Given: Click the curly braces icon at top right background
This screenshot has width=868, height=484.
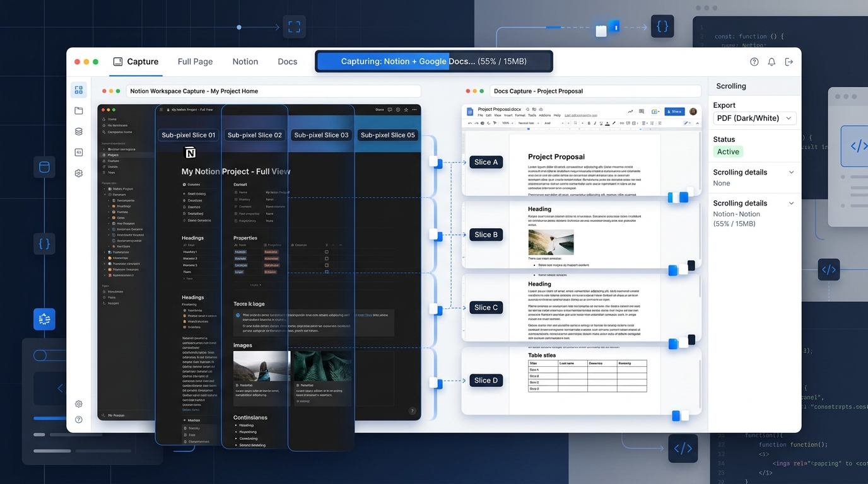Looking at the screenshot, I should [x=662, y=26].
